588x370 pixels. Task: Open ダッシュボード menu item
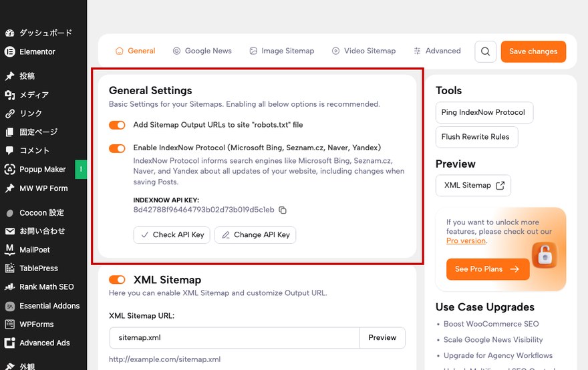tap(43, 33)
